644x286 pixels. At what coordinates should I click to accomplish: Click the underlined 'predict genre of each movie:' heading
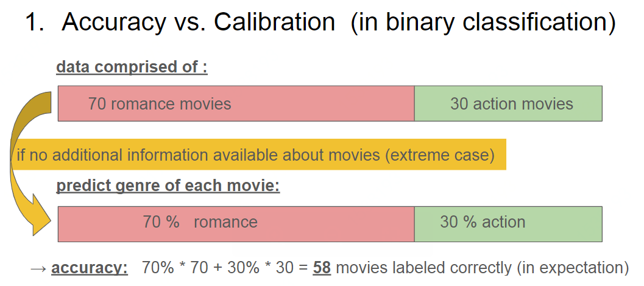tap(168, 185)
